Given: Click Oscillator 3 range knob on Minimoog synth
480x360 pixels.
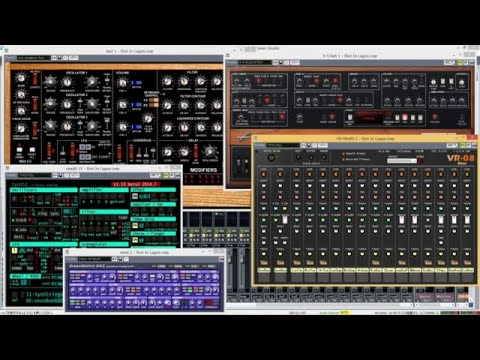Looking at the screenshot, I should 51,126.
